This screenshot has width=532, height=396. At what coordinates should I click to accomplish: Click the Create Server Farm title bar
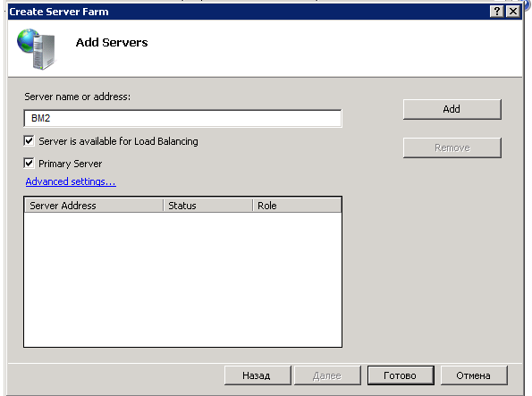tap(248, 12)
